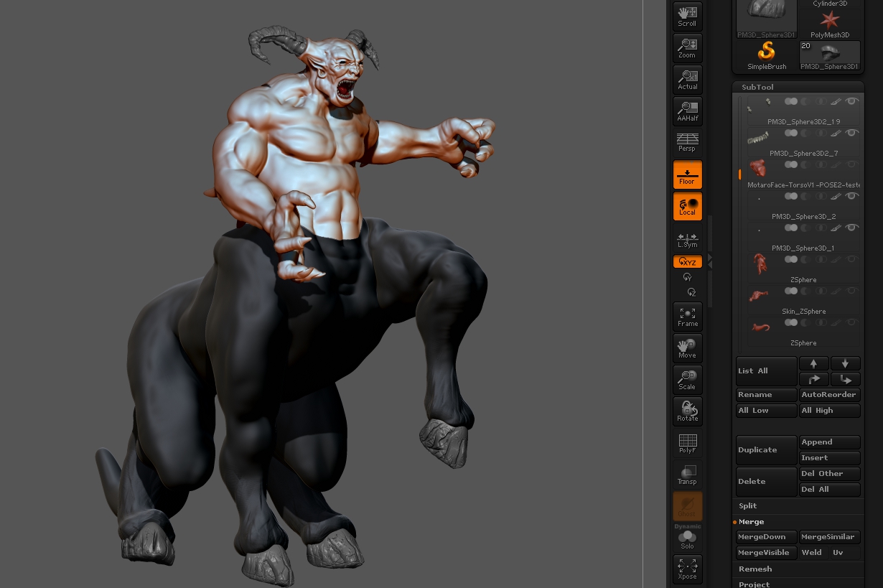Click the Rotate view navigation button
The image size is (883, 588).
(687, 412)
